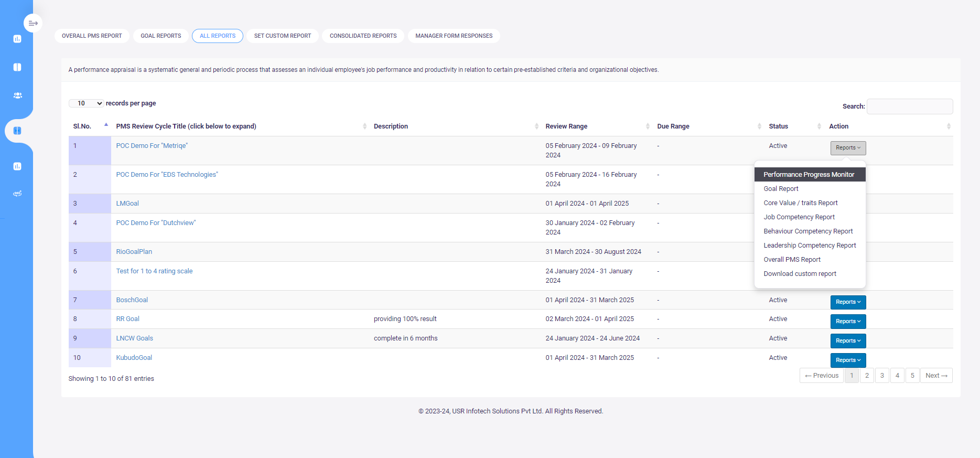Go to Next page
The image size is (980, 458).
(936, 376)
